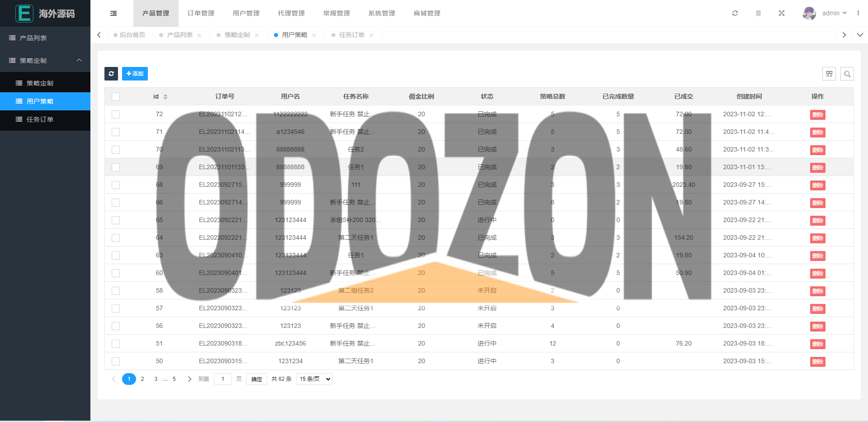This screenshot has height=422, width=868.
Task: Check the row with id 50
Action: pos(116,361)
